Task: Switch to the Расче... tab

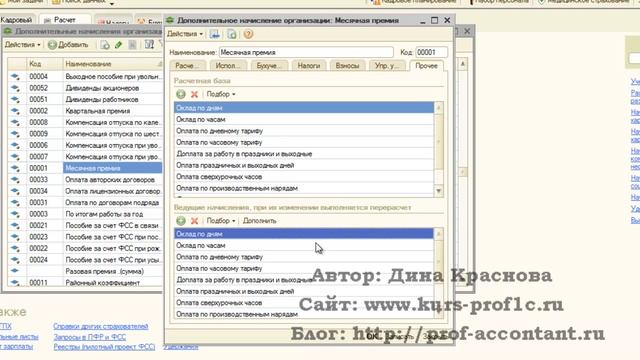Action: (187, 66)
